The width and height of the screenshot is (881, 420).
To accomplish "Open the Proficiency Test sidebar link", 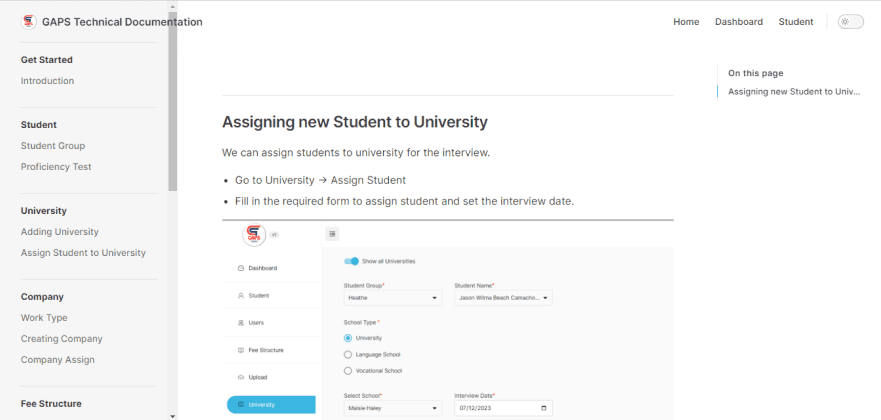I will pos(56,167).
